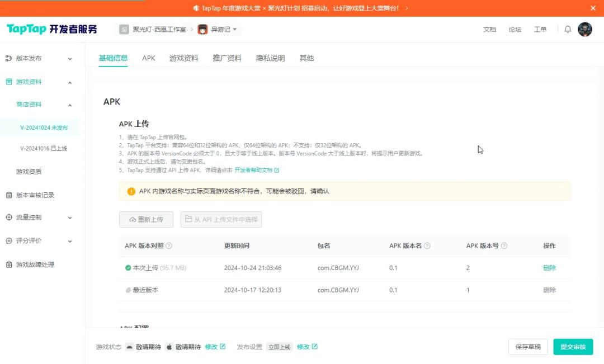The image size is (604, 364).
Task: Click the 保存草稿 button
Action: [528, 347]
